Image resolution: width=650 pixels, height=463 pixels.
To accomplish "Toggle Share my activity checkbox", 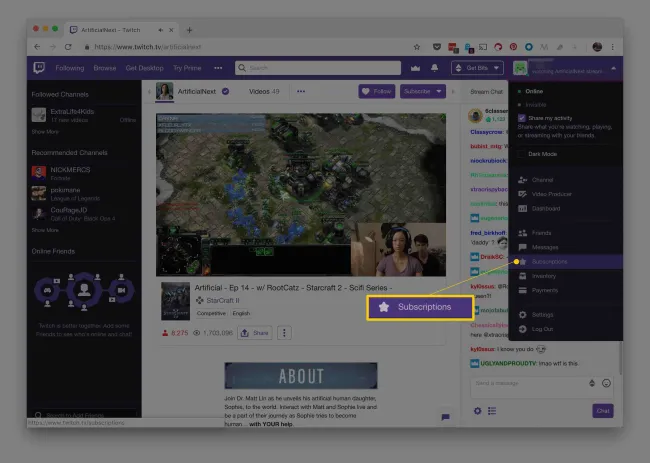I will pyautogui.click(x=522, y=118).
